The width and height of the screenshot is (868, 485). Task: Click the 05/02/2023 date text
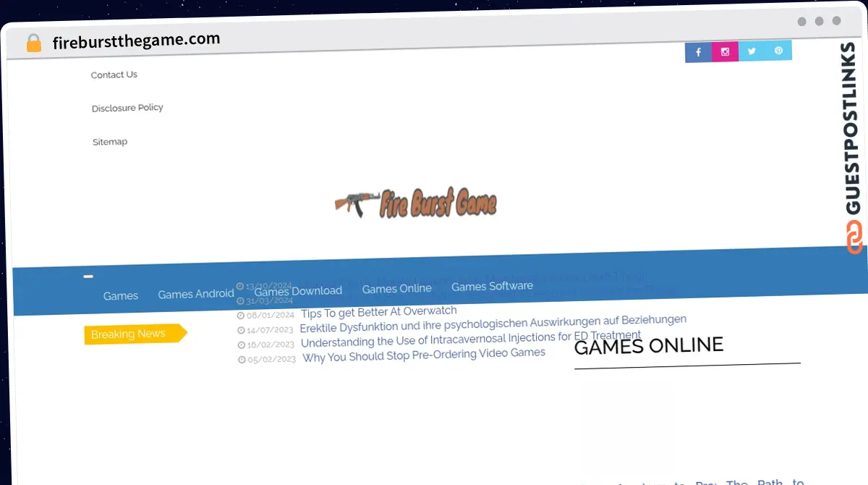pos(272,359)
